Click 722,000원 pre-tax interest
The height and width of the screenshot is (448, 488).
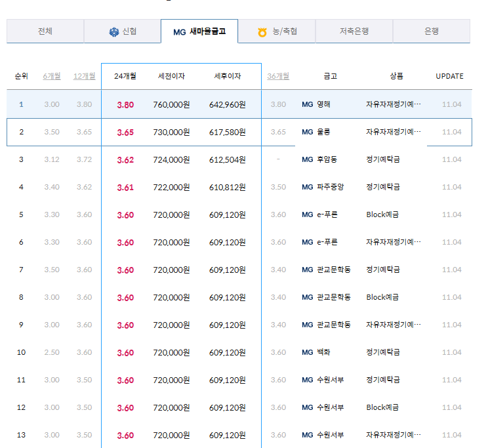pyautogui.click(x=171, y=188)
